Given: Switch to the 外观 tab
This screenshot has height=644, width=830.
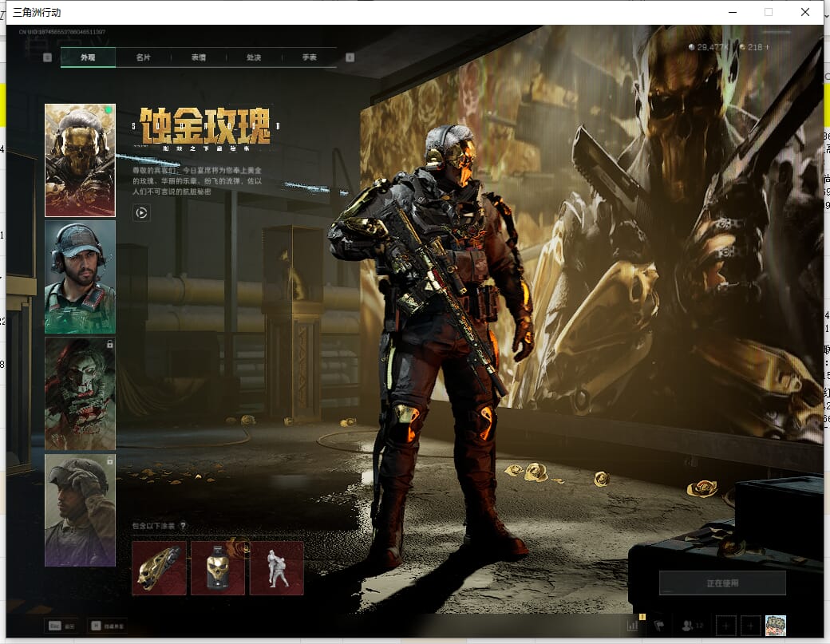Looking at the screenshot, I should click(88, 57).
